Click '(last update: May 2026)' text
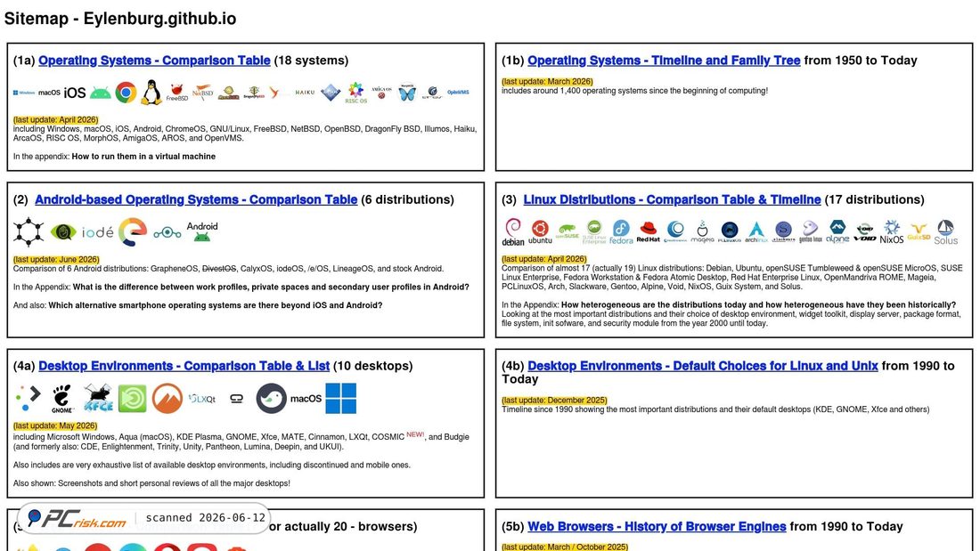The width and height of the screenshot is (980, 551). point(55,425)
